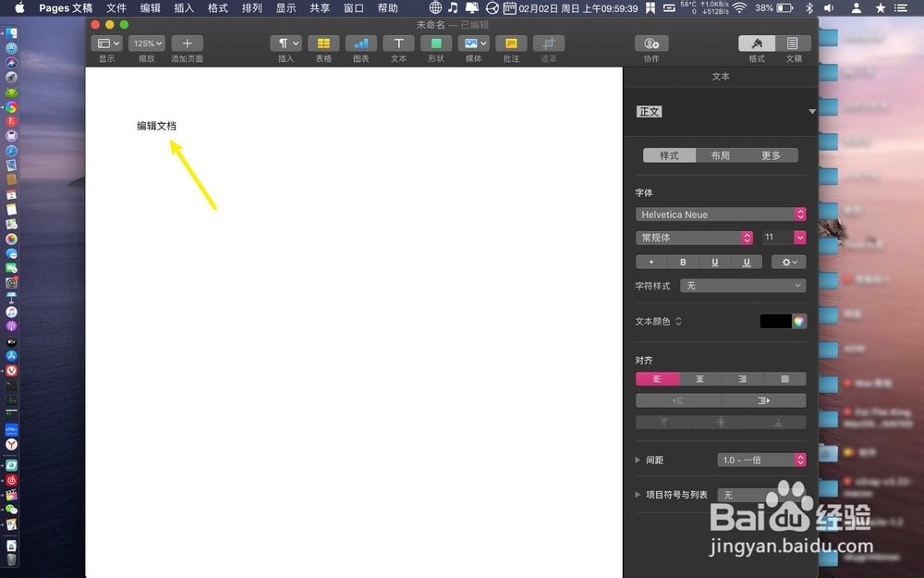Click the font size field showing 11
This screenshot has width=924, height=578.
[x=778, y=237]
